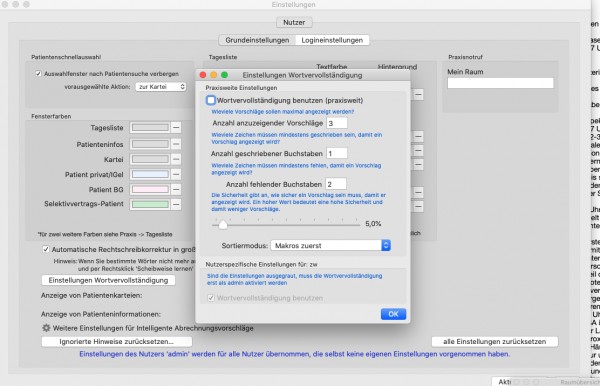The height and width of the screenshot is (386, 600).
Task: Pick the Selektivvertrags-Patient color swatch
Action: click(150, 204)
